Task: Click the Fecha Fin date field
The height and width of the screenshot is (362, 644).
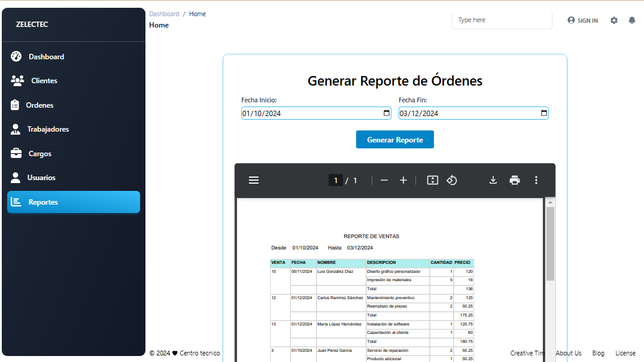Action: 473,113
